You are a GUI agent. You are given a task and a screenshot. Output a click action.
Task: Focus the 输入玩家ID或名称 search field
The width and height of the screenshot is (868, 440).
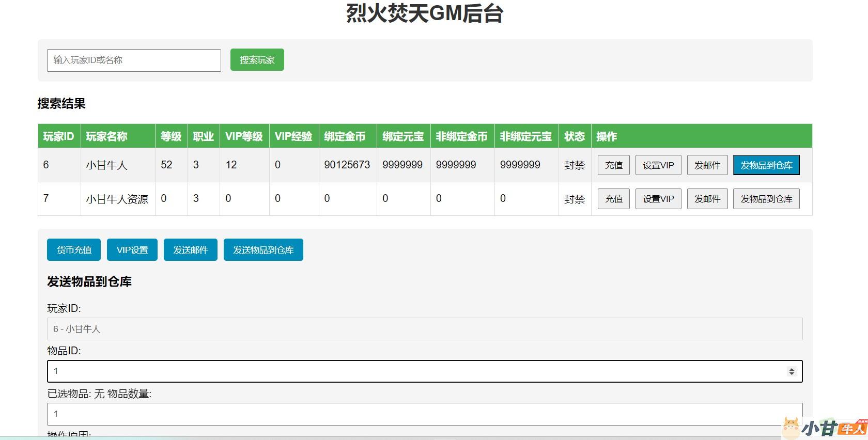[x=134, y=60]
